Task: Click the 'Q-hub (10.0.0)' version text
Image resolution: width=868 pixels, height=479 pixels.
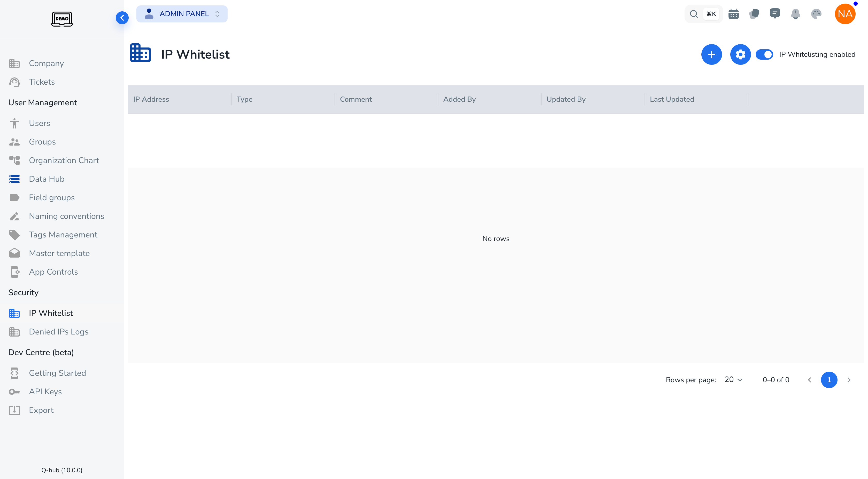Action: (62, 470)
